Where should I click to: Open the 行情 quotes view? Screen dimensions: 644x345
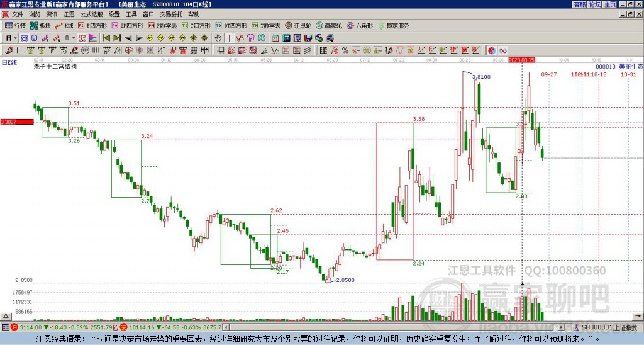tap(15, 25)
